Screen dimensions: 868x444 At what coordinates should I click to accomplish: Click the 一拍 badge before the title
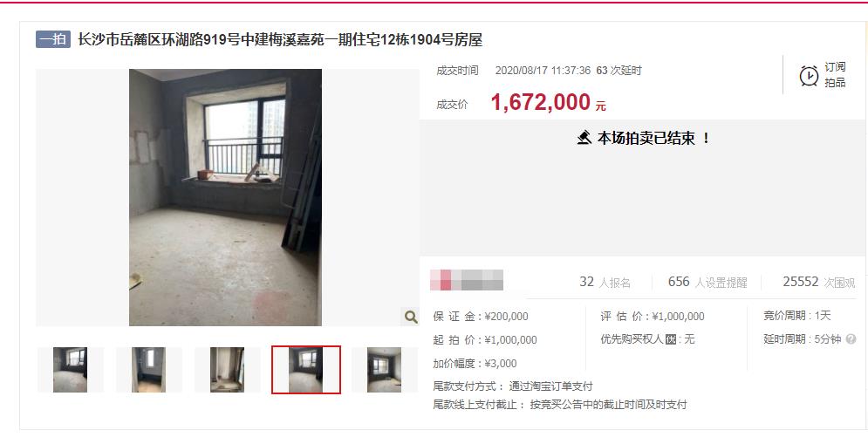pyautogui.click(x=53, y=39)
